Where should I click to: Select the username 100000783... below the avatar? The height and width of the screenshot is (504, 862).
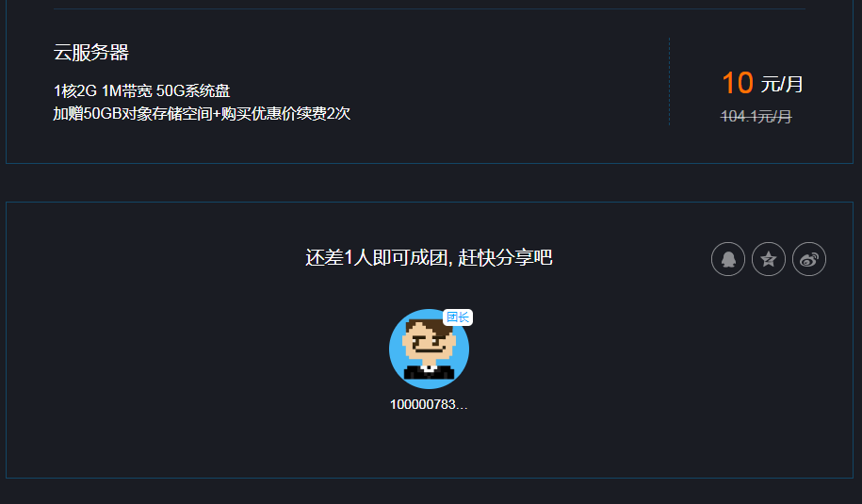click(429, 404)
